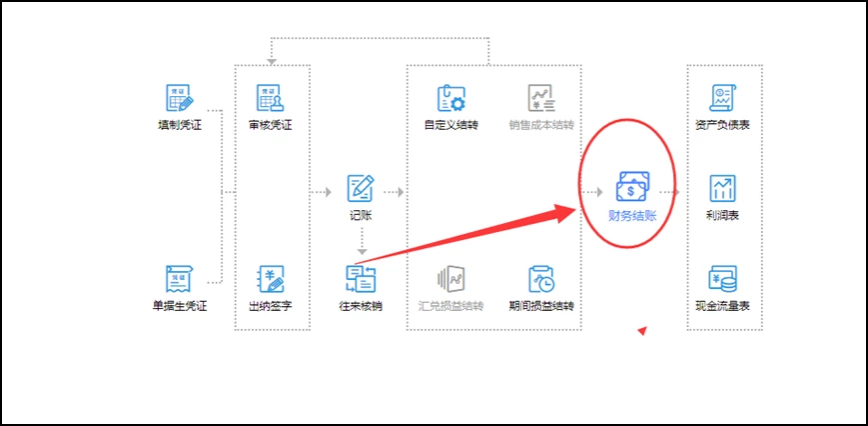868x426 pixels.
Task: Click the 期间损益结转 text label
Action: 541,306
